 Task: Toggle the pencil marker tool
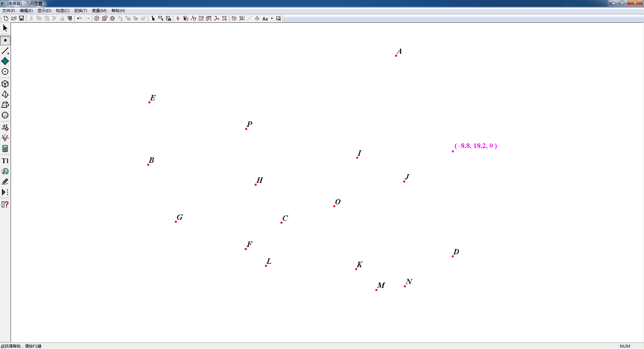tap(5, 182)
